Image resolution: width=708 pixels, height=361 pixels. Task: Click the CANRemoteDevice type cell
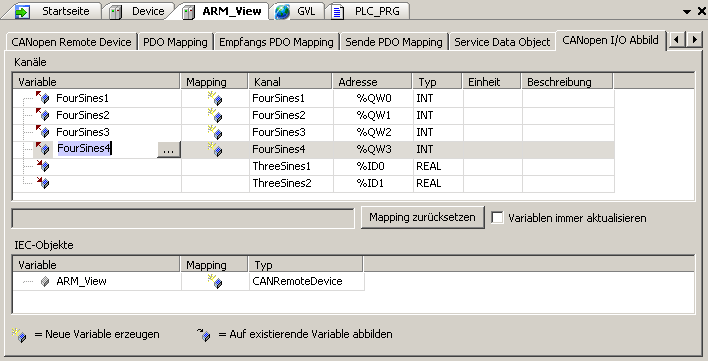pyautogui.click(x=307, y=281)
